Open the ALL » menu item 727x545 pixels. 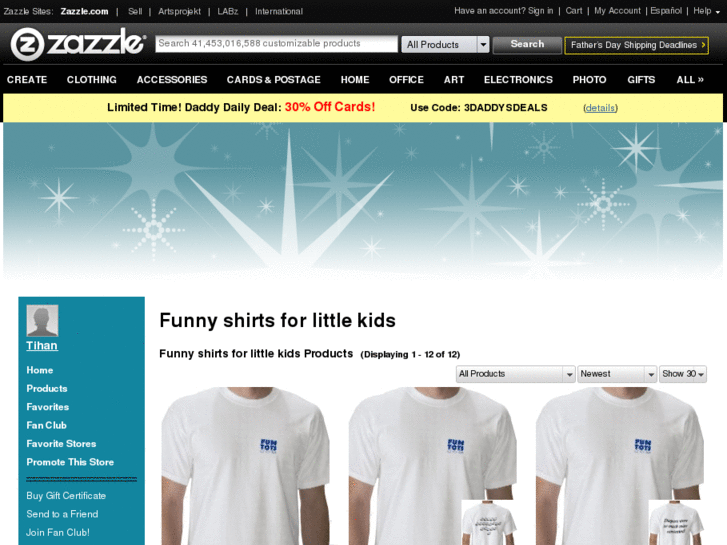click(x=690, y=80)
